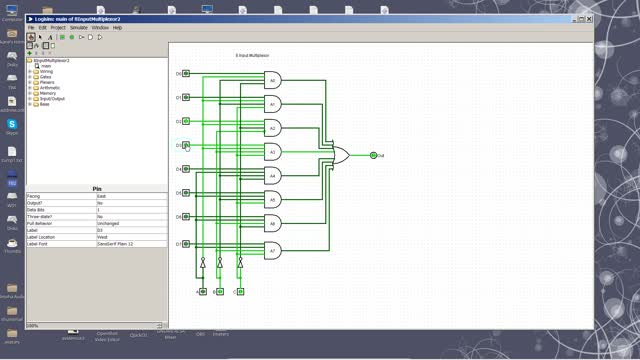Change the Three-state? value No
The image size is (640, 360).
(131, 217)
